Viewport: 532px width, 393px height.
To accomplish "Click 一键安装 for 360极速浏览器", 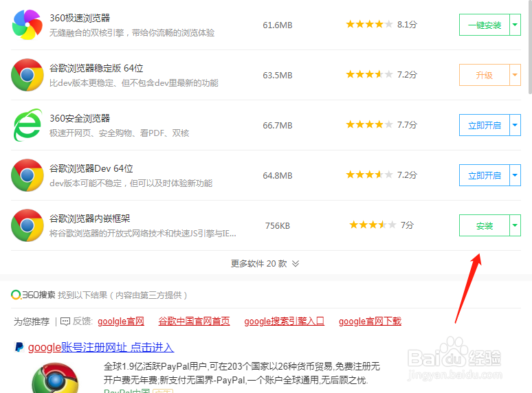I will tap(485, 25).
